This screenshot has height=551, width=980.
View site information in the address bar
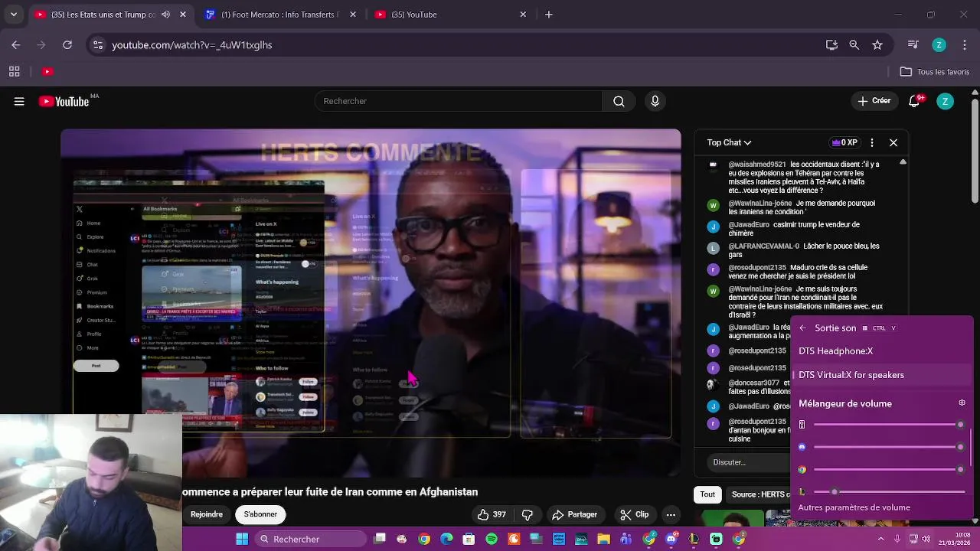coord(97,45)
